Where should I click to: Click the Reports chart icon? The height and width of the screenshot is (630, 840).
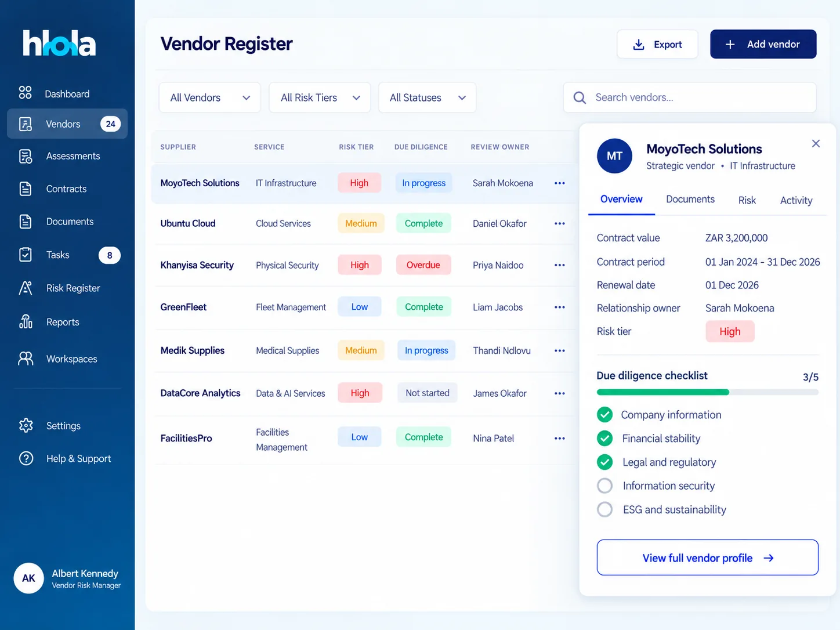[x=26, y=322]
